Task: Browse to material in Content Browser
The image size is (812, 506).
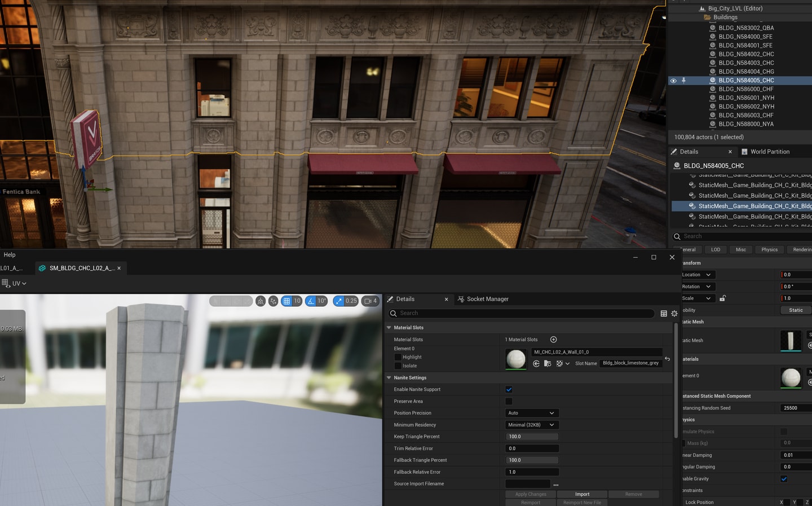Action: (x=548, y=364)
